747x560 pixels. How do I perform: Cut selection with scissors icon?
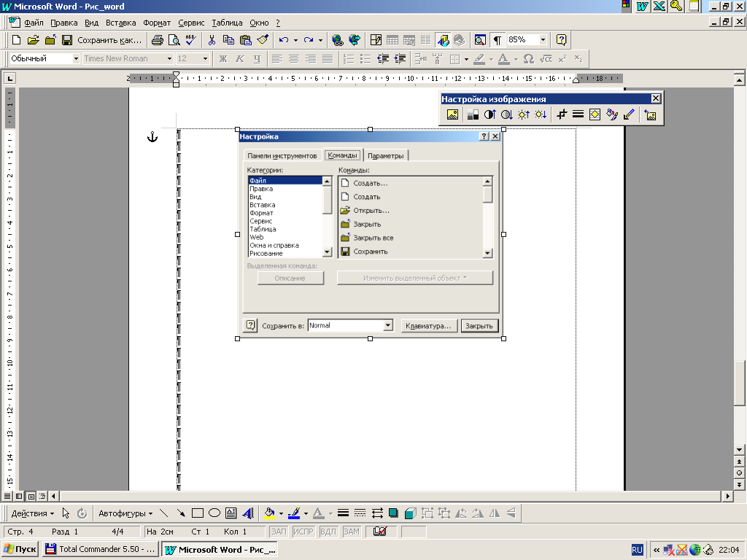pyautogui.click(x=212, y=40)
